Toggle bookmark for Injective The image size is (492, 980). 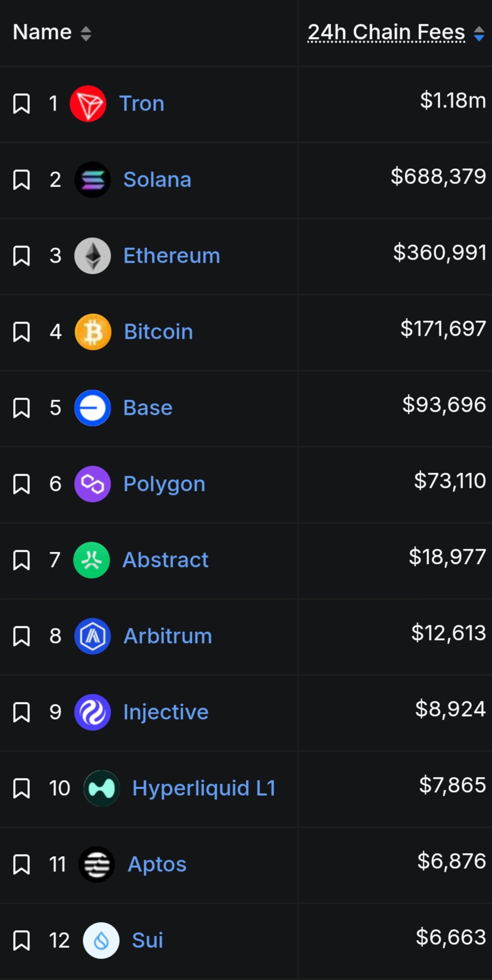click(x=21, y=713)
